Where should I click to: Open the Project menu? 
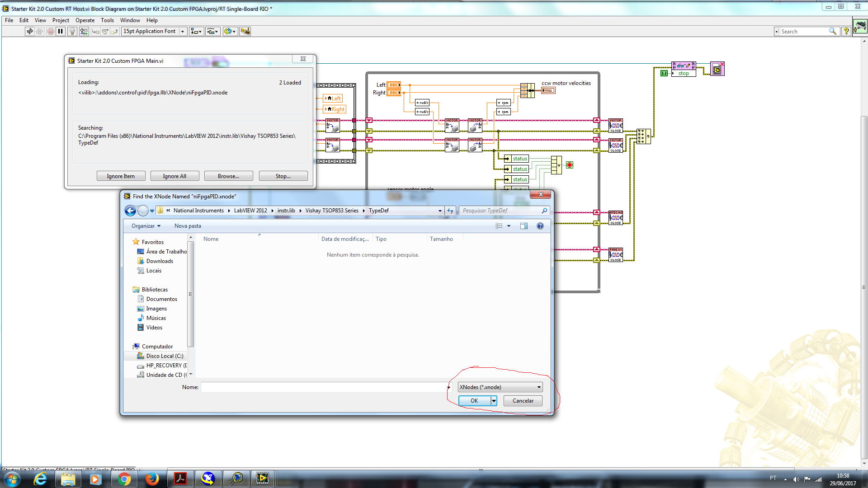(x=61, y=20)
